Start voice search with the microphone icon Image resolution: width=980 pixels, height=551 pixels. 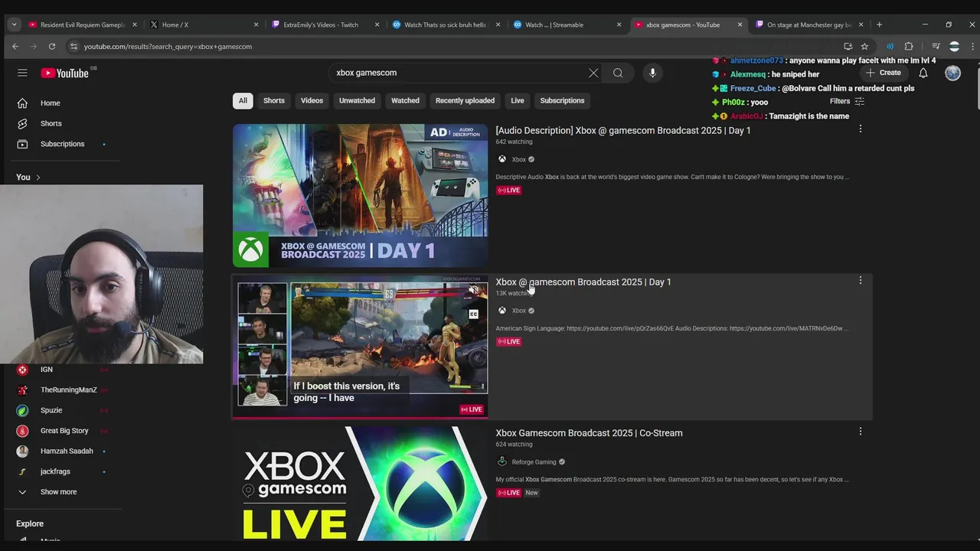click(x=652, y=73)
